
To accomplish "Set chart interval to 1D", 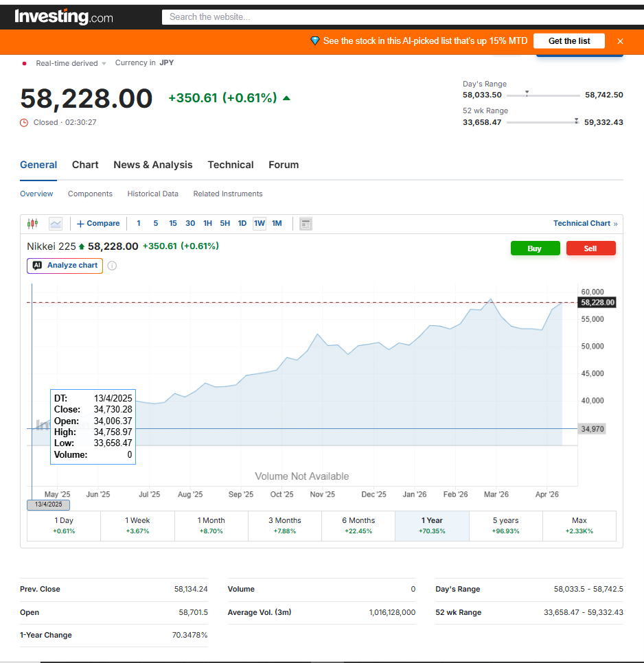I will pos(242,224).
